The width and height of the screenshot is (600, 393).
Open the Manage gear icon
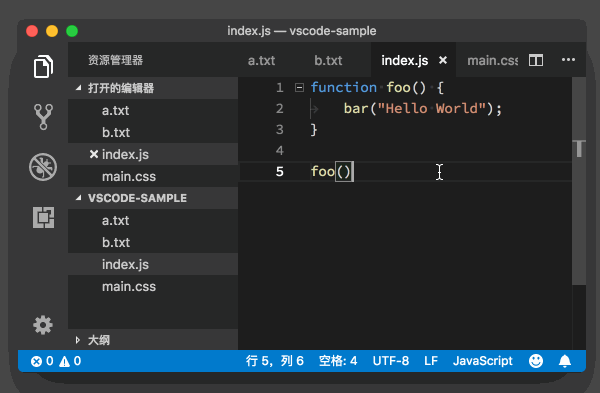[43, 325]
